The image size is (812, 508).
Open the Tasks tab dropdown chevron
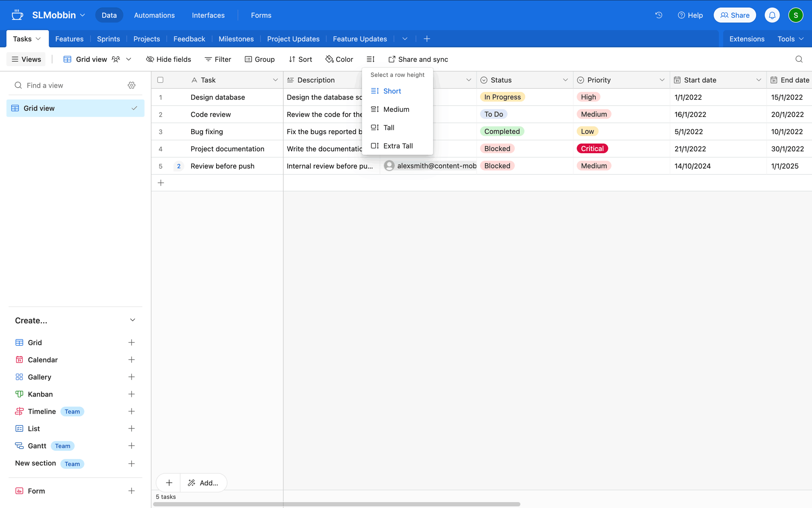click(x=38, y=39)
